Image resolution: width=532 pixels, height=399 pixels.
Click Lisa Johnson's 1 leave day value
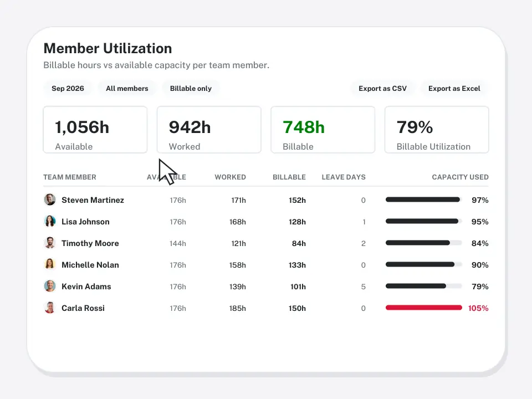click(x=364, y=222)
